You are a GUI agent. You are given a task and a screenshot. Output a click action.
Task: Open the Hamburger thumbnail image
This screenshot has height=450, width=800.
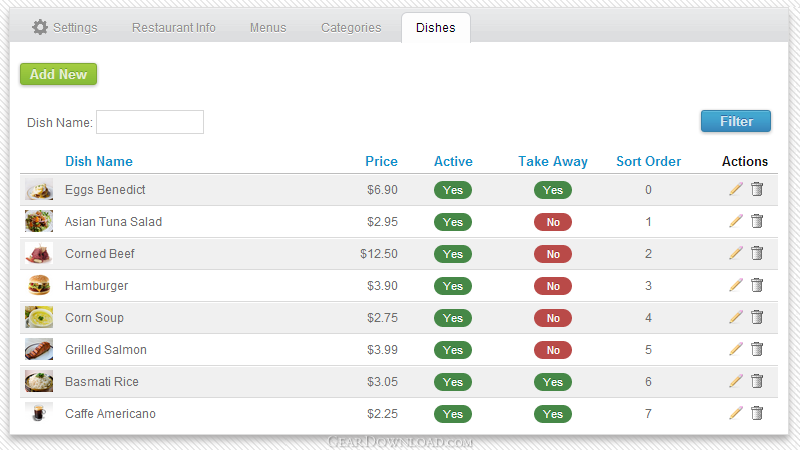tap(39, 285)
